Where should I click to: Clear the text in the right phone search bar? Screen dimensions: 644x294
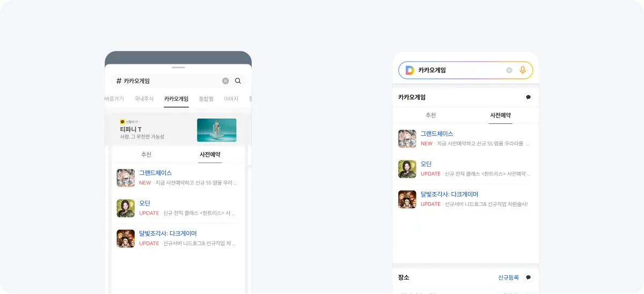click(x=509, y=70)
